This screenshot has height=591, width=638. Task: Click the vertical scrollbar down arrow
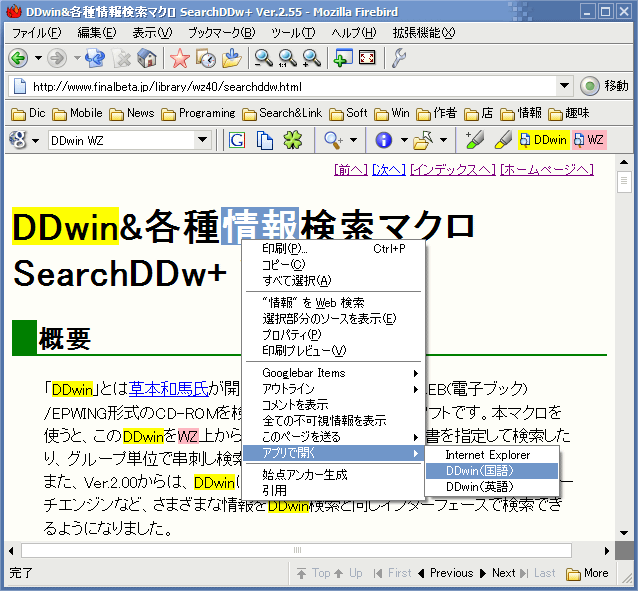click(624, 533)
